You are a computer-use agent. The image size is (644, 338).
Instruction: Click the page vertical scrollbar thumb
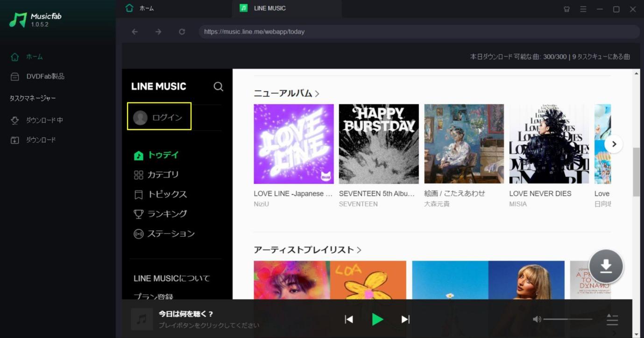(x=636, y=172)
